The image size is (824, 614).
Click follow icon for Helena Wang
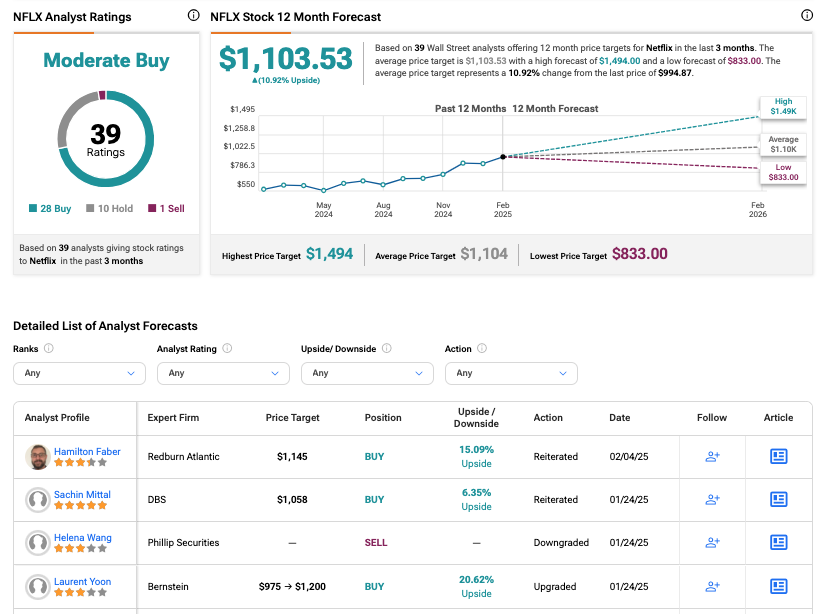[712, 542]
